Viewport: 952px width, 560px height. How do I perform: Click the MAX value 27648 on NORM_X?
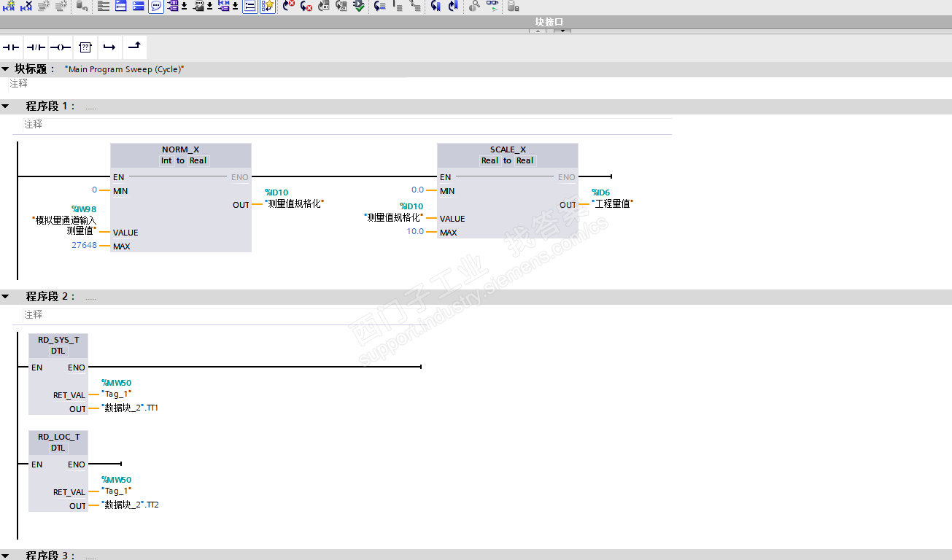tap(85, 246)
